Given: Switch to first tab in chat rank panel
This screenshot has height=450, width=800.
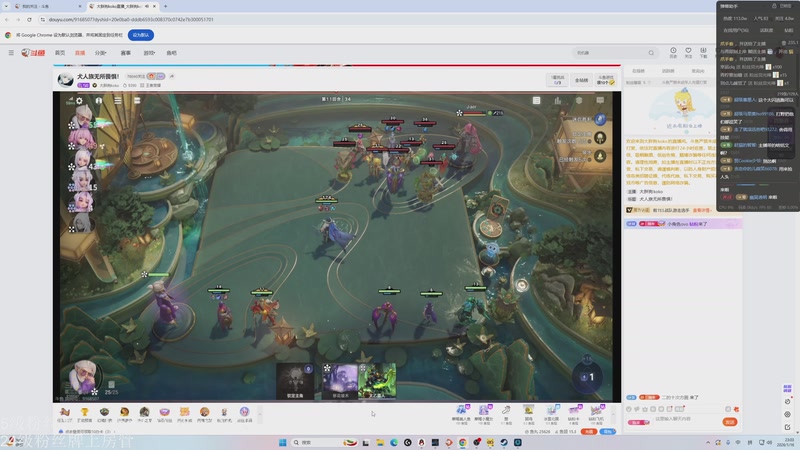Looking at the screenshot, I should 638,71.
